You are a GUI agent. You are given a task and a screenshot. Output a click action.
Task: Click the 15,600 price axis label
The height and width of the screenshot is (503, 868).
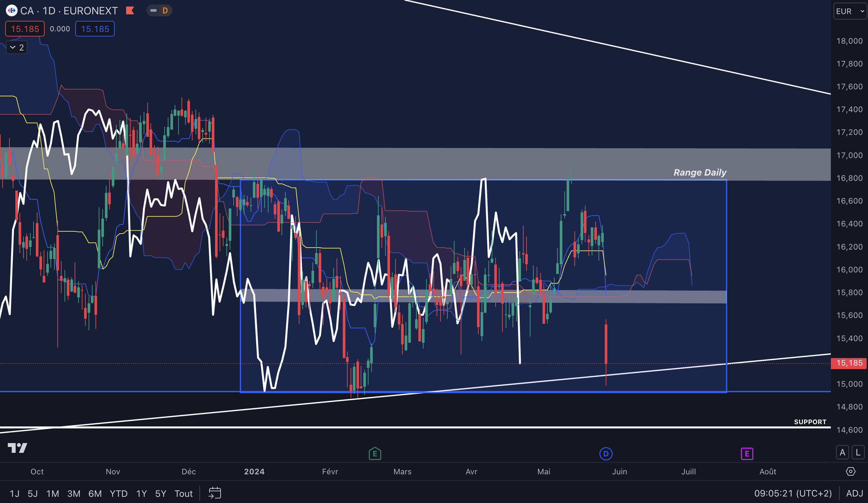tap(849, 315)
